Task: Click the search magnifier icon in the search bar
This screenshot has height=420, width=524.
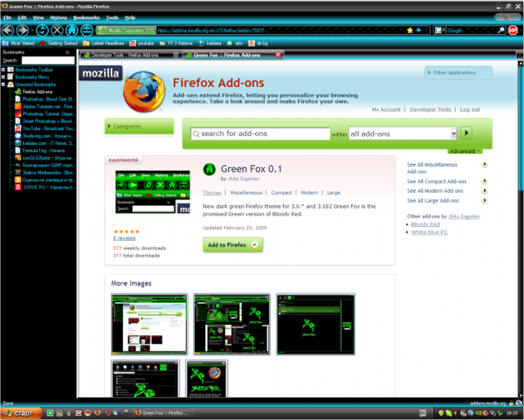Action: [x=501, y=31]
